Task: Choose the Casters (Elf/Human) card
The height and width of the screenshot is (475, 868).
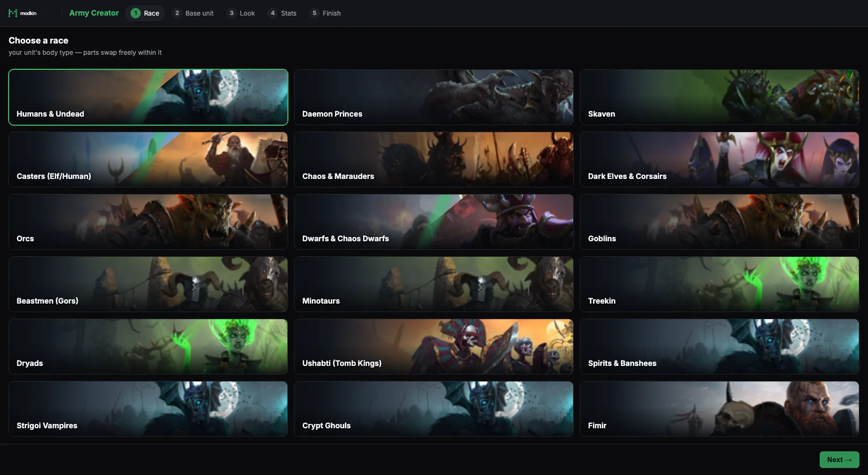Action: click(x=148, y=160)
